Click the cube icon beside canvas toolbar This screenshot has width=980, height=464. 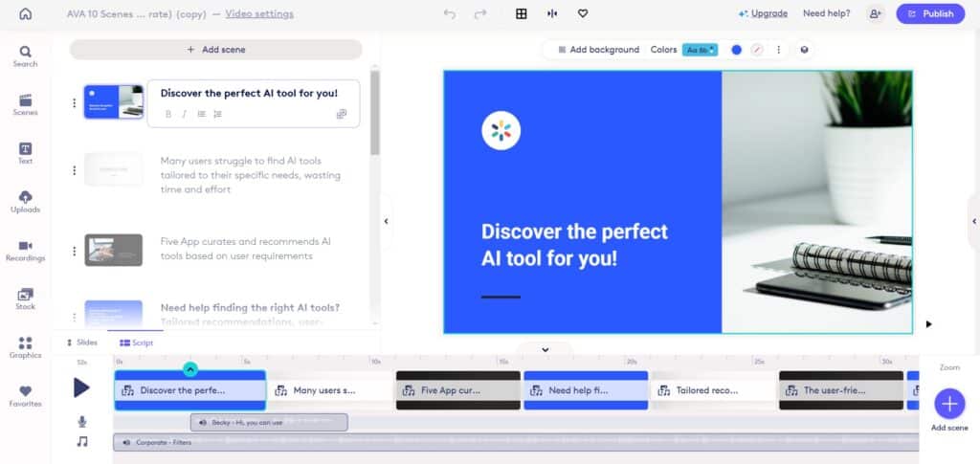tap(804, 50)
